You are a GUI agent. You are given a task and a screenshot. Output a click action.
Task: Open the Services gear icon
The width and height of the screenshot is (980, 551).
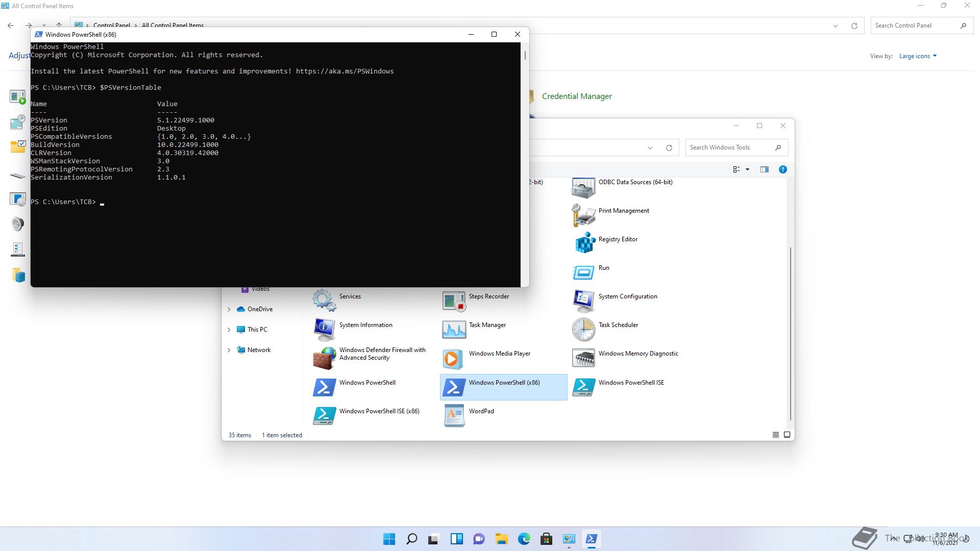pyautogui.click(x=324, y=300)
